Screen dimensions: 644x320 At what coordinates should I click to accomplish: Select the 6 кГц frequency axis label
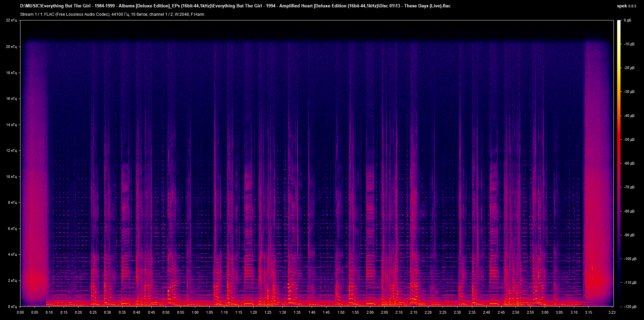[x=12, y=229]
